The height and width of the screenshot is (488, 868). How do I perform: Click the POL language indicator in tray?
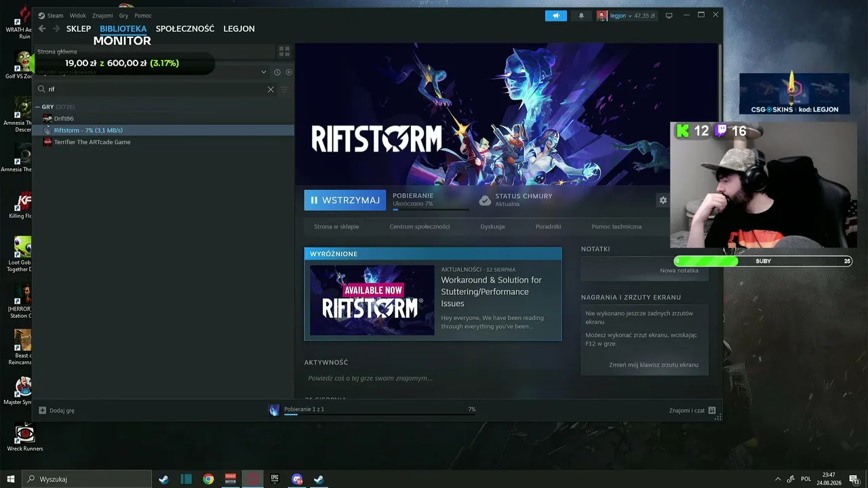[x=806, y=479]
